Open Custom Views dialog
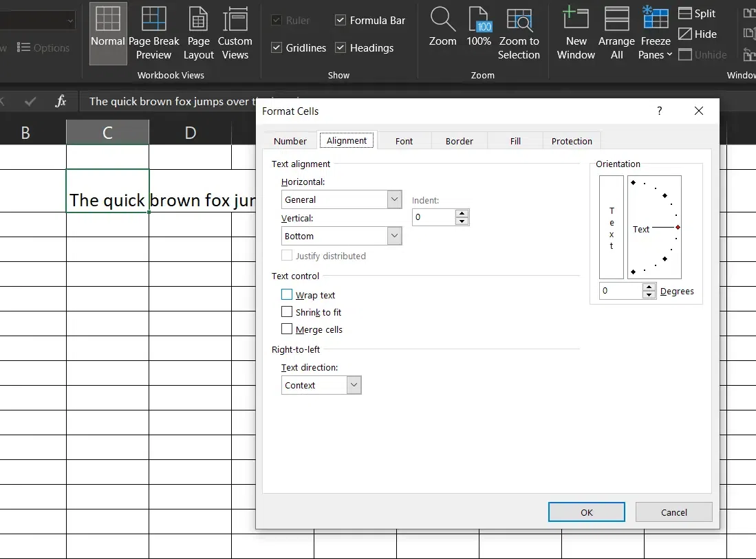This screenshot has width=756, height=559. pos(235,33)
